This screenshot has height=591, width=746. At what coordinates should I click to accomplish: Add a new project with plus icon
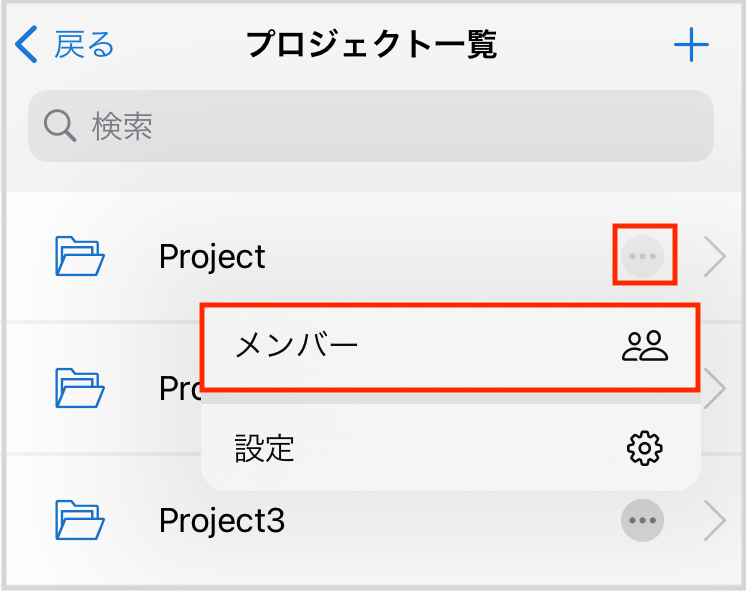(x=691, y=45)
